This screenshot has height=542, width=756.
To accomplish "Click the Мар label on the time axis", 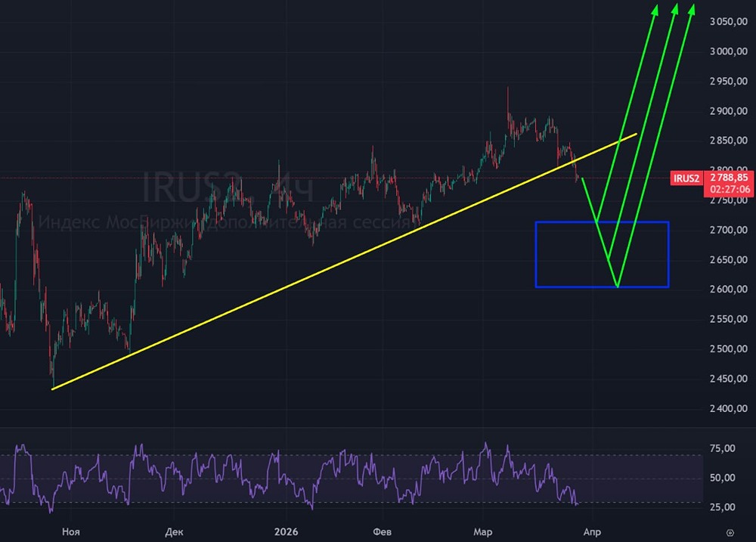I will pyautogui.click(x=482, y=532).
